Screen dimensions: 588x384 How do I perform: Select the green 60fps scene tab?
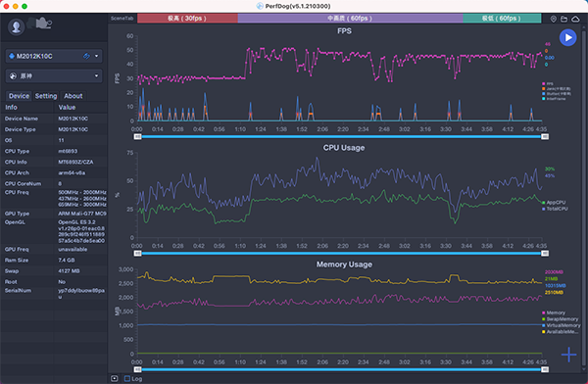(502, 18)
